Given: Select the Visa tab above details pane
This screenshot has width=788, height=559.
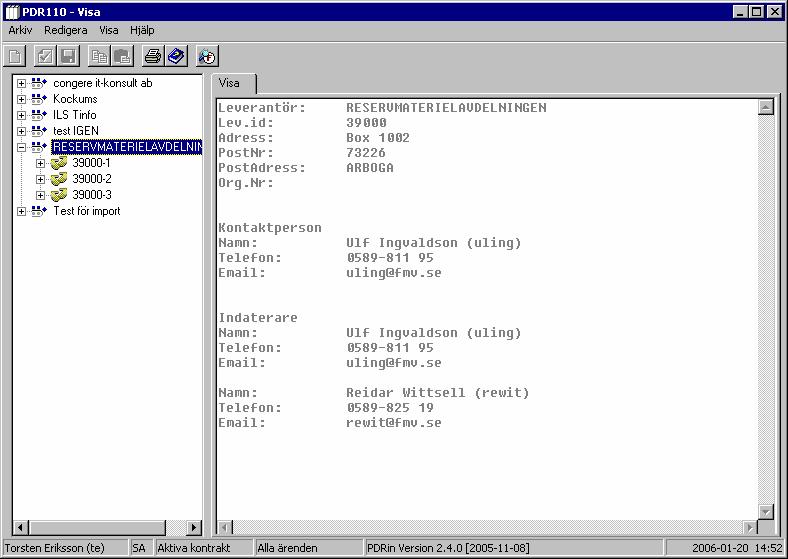Looking at the screenshot, I should pos(234,83).
